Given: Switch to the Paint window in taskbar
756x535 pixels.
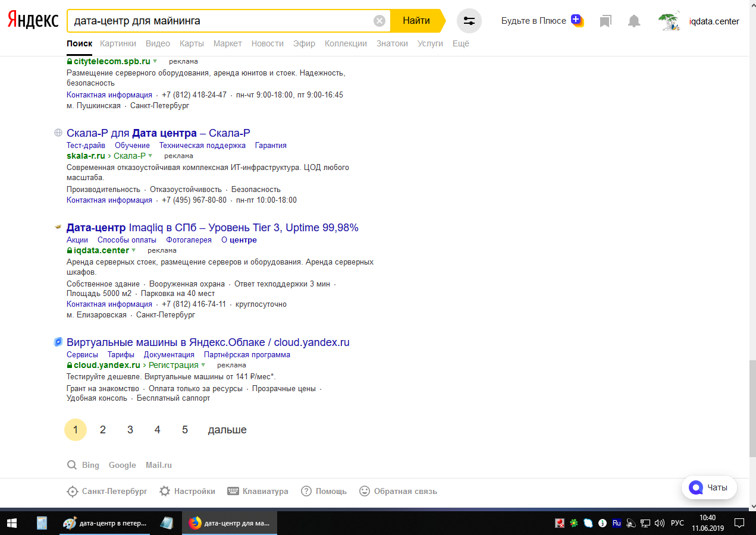Looking at the screenshot, I should pos(106,523).
